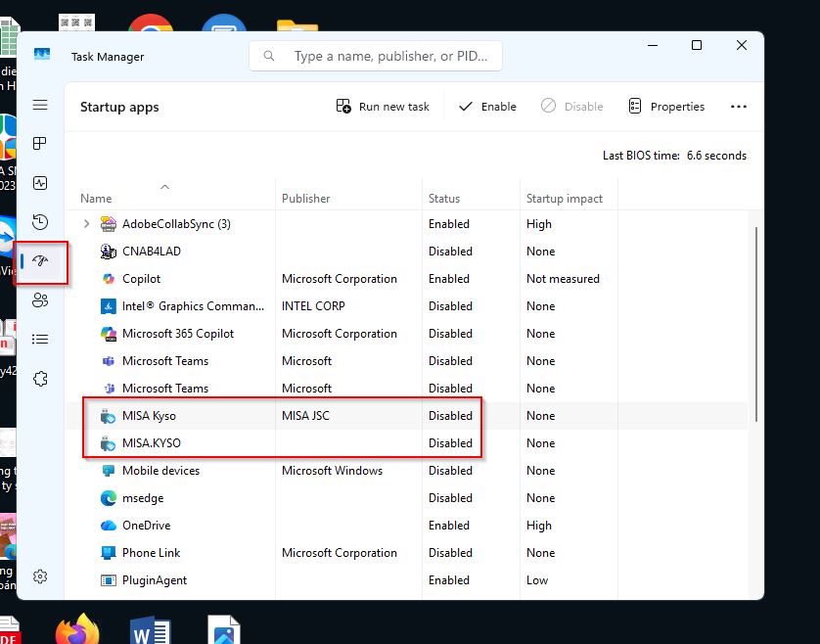Open the Processes page in sidebar
This screenshot has height=644, width=820.
point(40,144)
